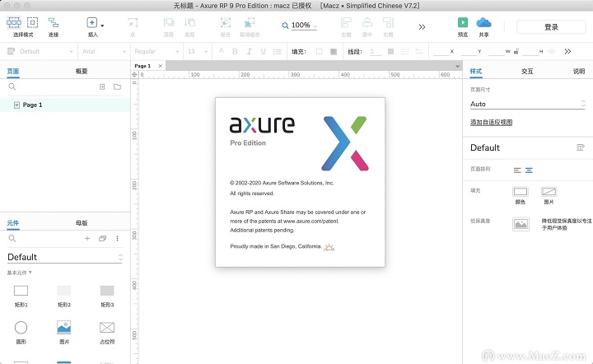Image resolution: width=593 pixels, height=364 pixels.
Task: Click the widget library options menu dots
Action: pyautogui.click(x=117, y=238)
